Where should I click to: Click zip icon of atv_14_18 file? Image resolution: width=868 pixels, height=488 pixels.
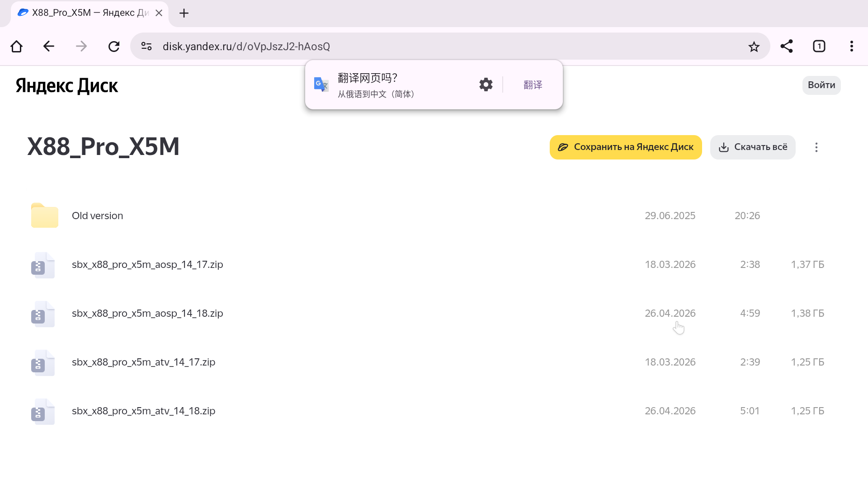point(43,411)
